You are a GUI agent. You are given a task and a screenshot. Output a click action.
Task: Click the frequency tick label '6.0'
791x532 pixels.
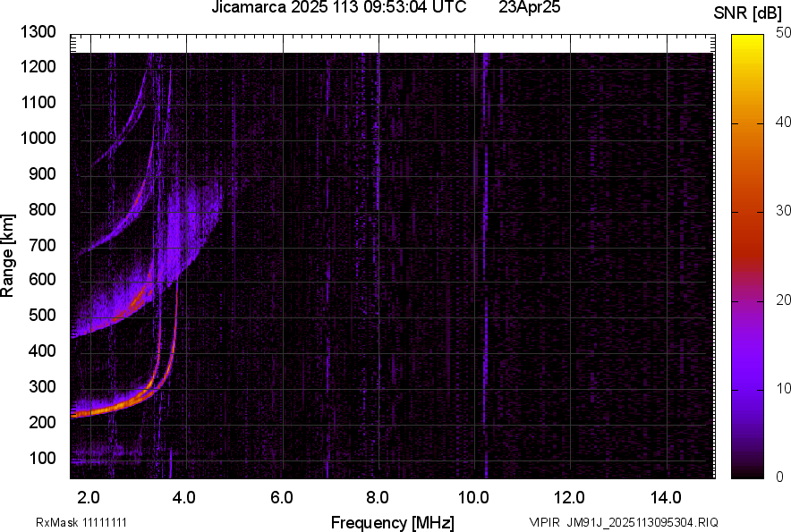pyautogui.click(x=282, y=498)
